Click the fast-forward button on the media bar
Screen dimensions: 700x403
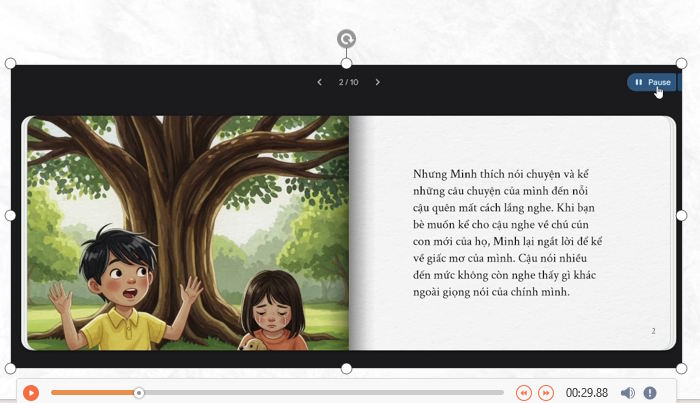point(546,393)
